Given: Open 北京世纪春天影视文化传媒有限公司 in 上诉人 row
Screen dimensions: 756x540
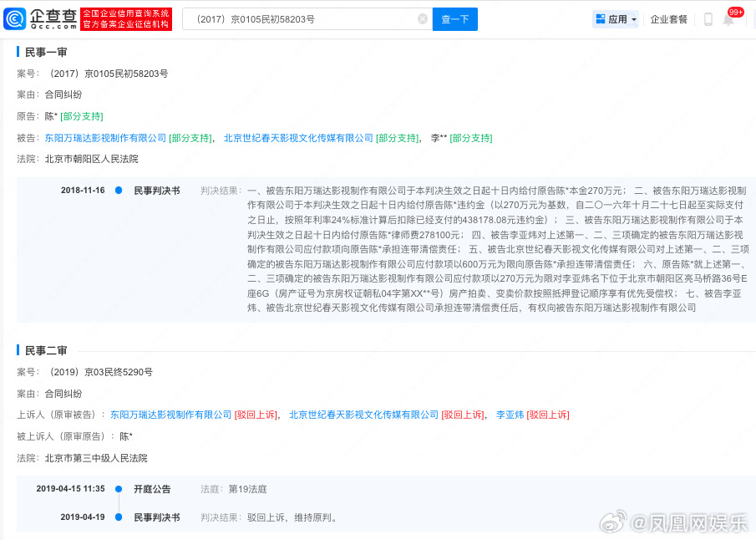Looking at the screenshot, I should [x=364, y=415].
